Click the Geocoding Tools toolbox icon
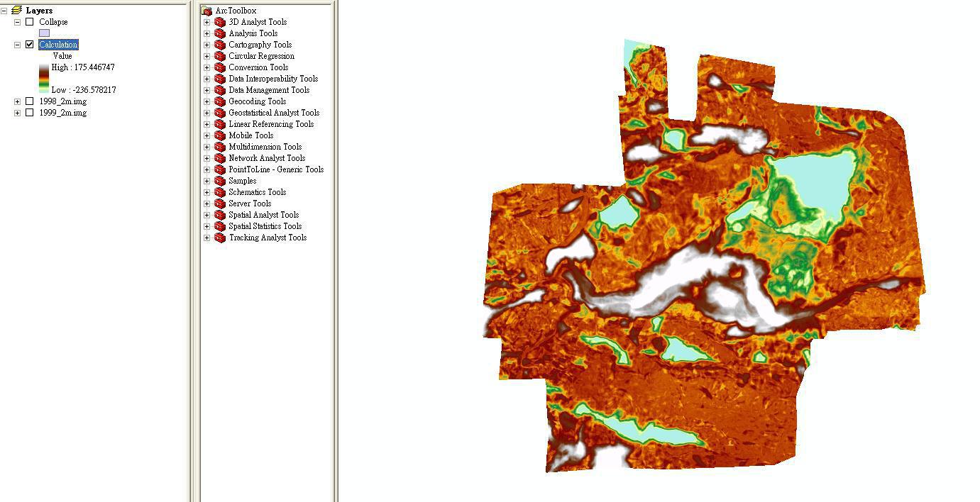 pos(220,101)
